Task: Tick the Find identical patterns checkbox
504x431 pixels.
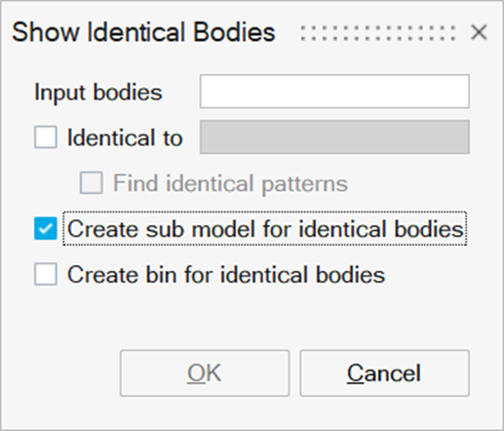Action: tap(92, 183)
